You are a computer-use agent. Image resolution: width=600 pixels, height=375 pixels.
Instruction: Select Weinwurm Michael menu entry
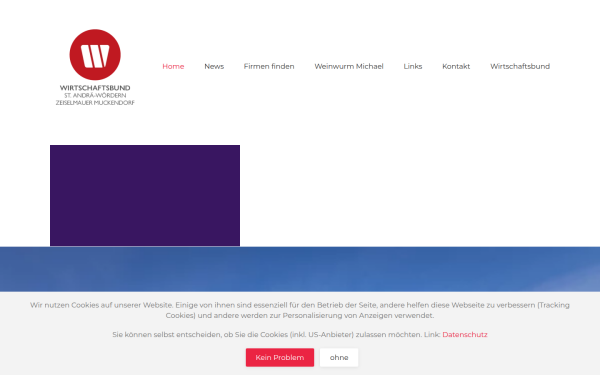[349, 66]
